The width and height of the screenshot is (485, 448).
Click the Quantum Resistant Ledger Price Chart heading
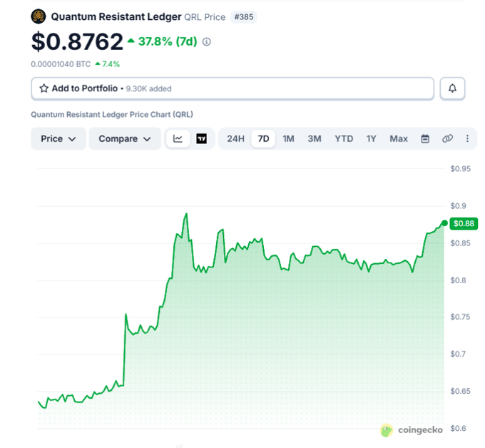click(112, 114)
